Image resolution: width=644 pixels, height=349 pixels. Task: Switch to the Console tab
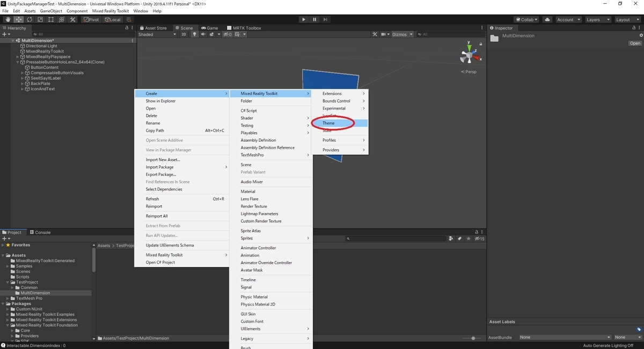click(x=40, y=232)
